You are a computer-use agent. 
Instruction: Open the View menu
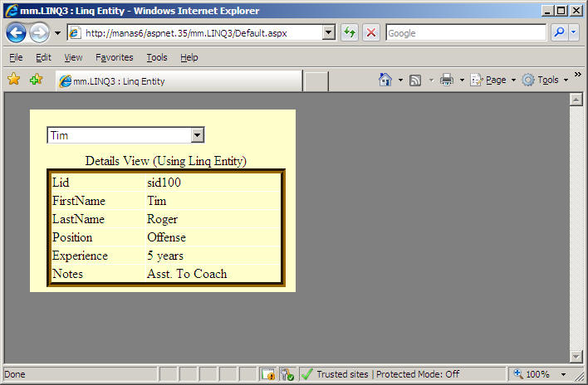pyautogui.click(x=73, y=57)
